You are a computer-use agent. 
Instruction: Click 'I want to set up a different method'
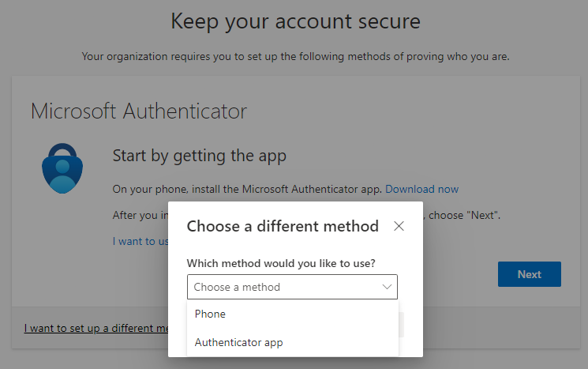[96, 328]
